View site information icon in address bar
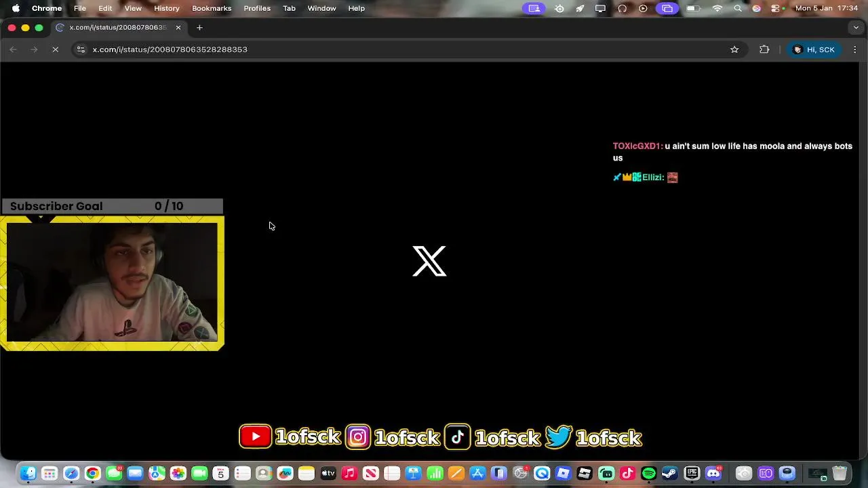This screenshot has height=488, width=868. point(81,49)
